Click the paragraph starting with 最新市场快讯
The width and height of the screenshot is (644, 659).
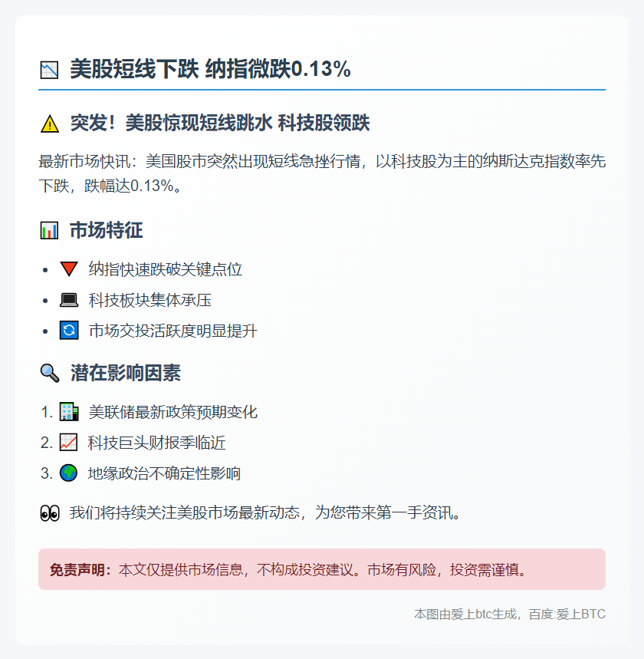coord(322,174)
